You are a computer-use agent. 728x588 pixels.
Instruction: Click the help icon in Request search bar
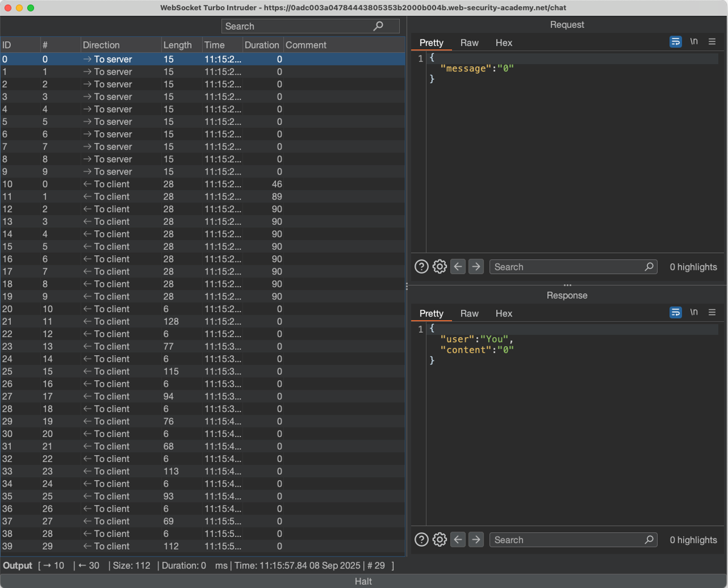[421, 267]
